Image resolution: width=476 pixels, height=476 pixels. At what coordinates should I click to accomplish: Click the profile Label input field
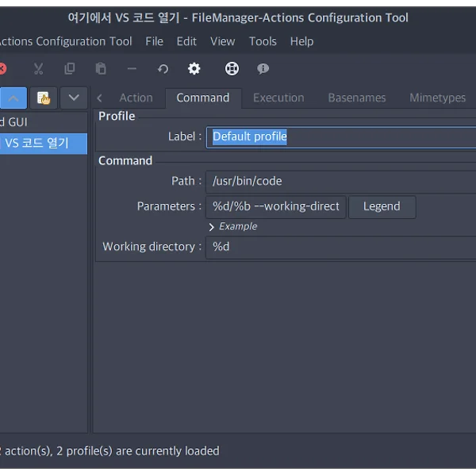pos(341,137)
